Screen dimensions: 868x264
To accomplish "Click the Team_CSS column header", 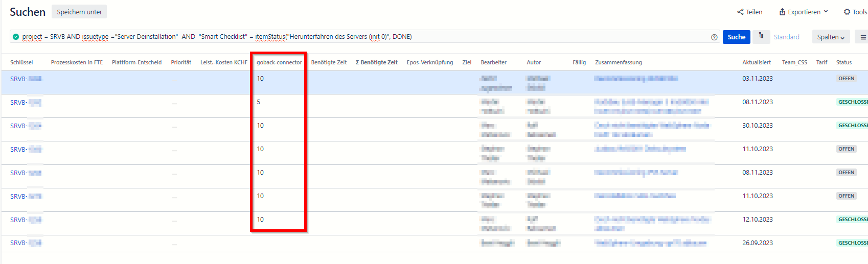I will 794,62.
